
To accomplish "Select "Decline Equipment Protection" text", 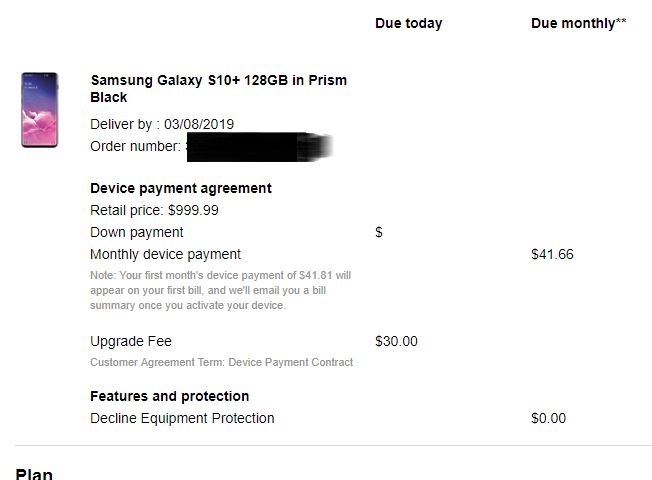I will [x=182, y=418].
